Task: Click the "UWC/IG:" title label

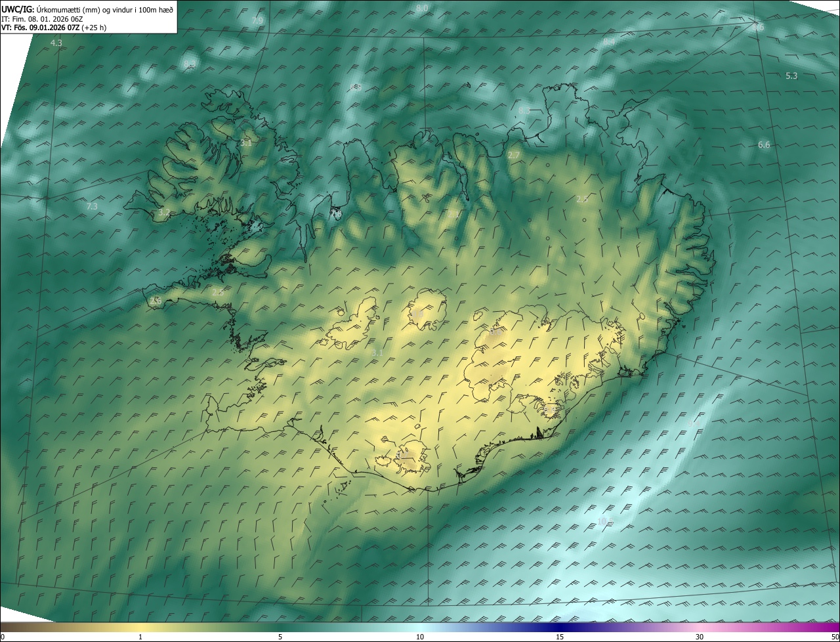Action: 18,9
